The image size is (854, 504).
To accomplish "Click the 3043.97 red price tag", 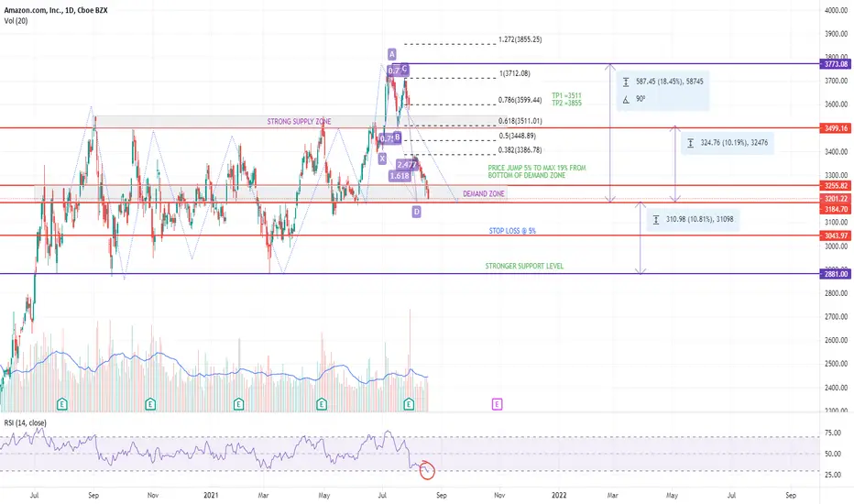I will tap(836, 236).
